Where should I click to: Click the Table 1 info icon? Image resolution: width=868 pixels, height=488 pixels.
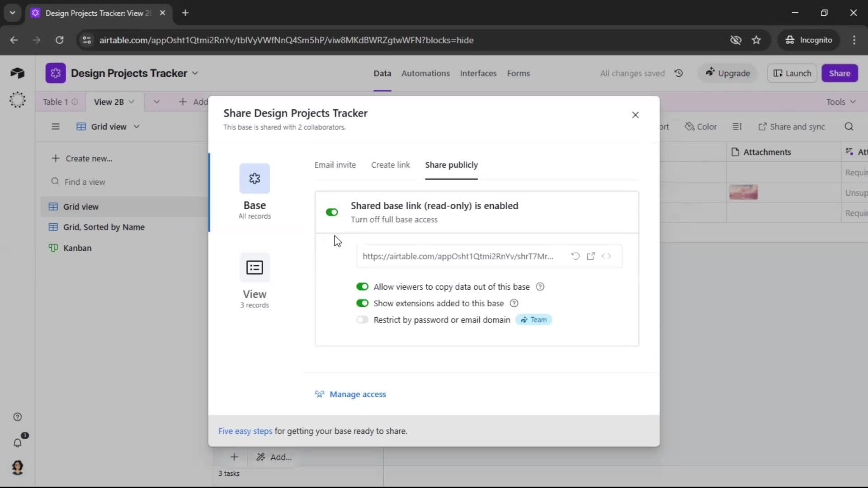[75, 102]
